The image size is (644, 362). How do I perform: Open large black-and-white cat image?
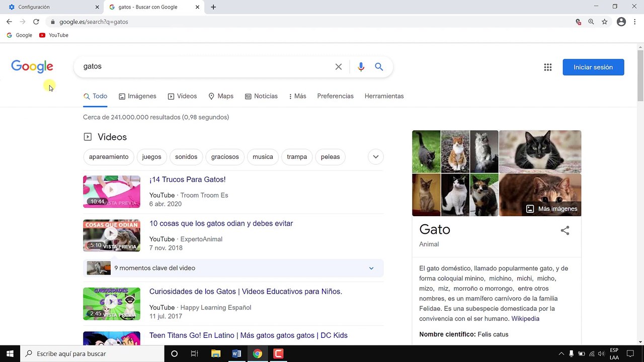[540, 152]
